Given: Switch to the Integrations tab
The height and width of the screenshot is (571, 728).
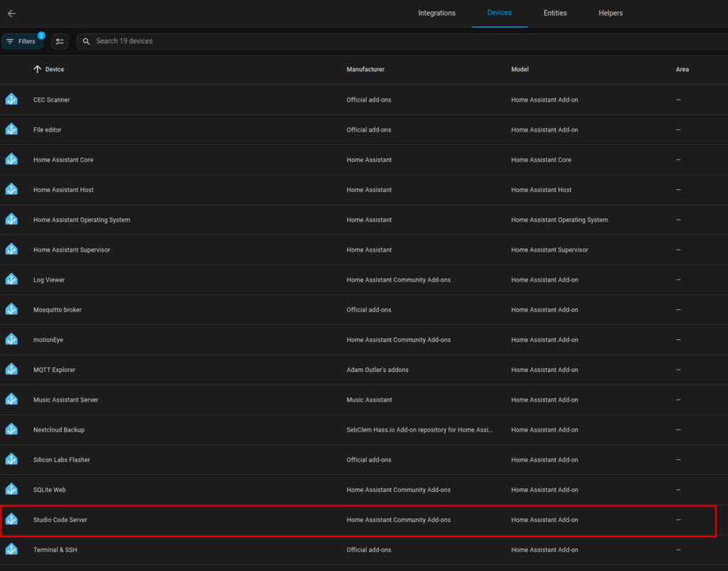Looking at the screenshot, I should pyautogui.click(x=437, y=13).
